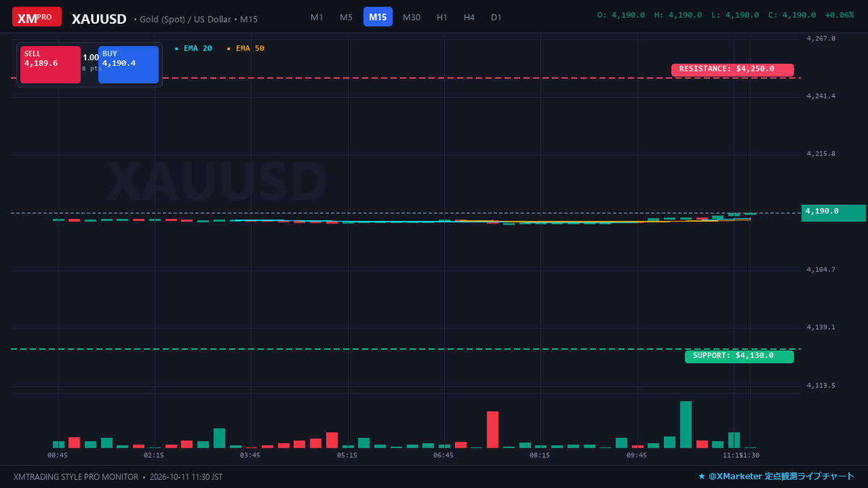The image size is (868, 488).
Task: Change chart to H4 timeframe
Action: pyautogui.click(x=469, y=17)
